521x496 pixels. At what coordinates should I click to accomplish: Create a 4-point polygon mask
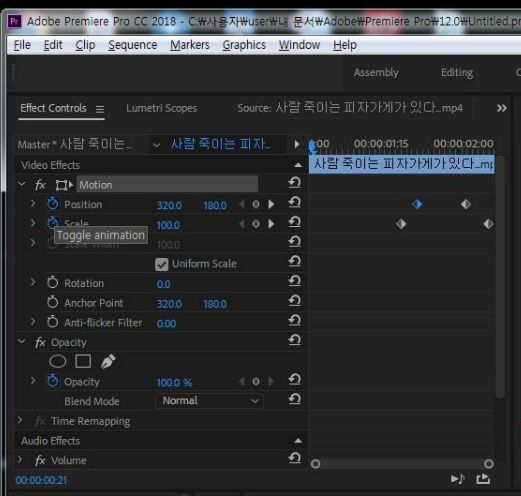coord(83,361)
